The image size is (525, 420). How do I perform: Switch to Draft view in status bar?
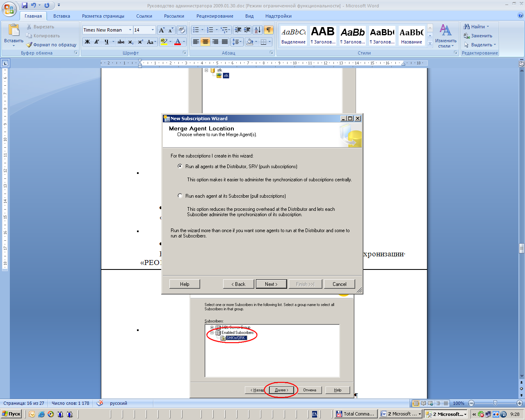pos(446,403)
